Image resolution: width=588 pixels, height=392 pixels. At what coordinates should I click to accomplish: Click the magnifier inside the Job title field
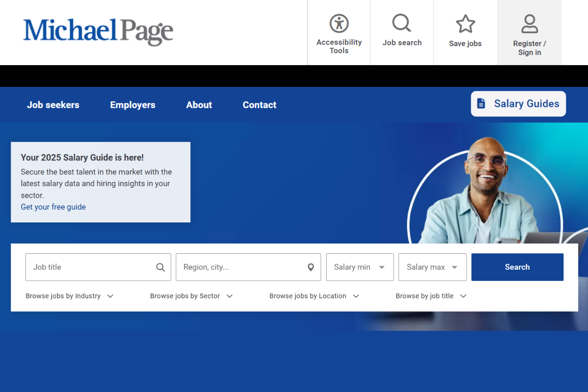click(160, 267)
